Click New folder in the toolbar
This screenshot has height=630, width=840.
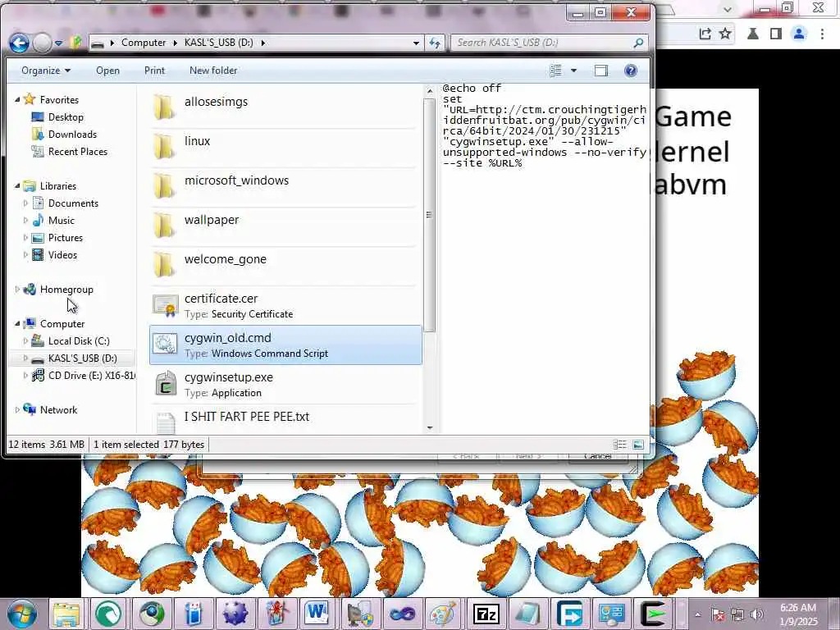(x=213, y=71)
